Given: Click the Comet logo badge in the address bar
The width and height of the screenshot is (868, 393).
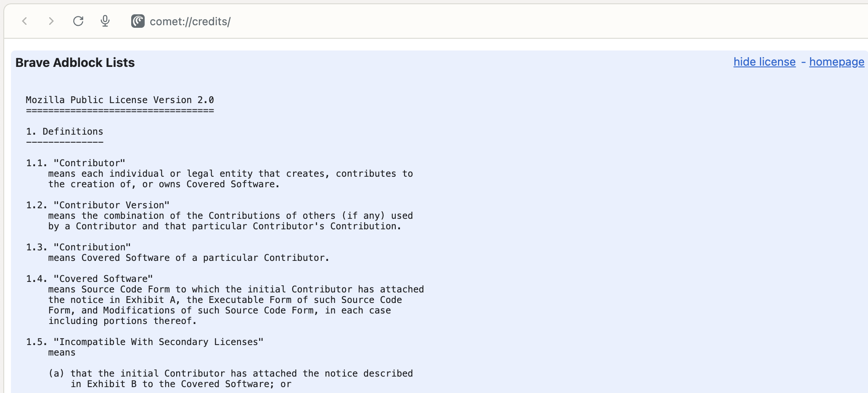Looking at the screenshot, I should (137, 21).
